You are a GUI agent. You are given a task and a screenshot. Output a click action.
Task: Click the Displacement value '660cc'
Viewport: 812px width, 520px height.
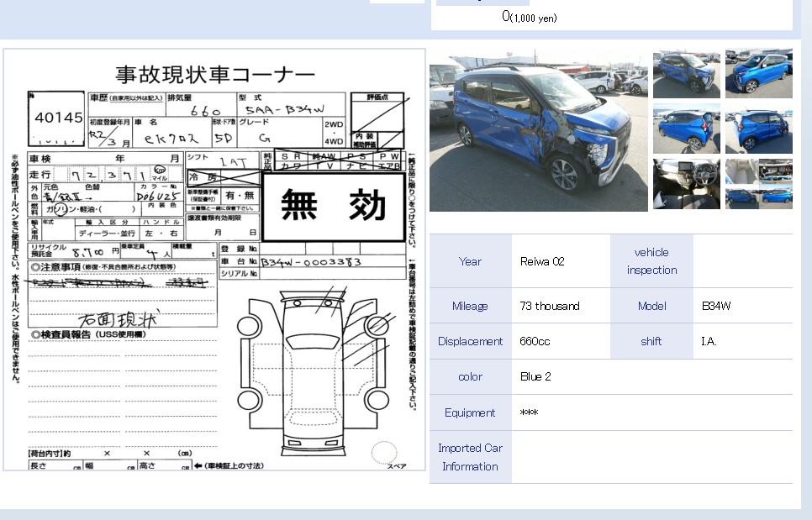pos(533,341)
